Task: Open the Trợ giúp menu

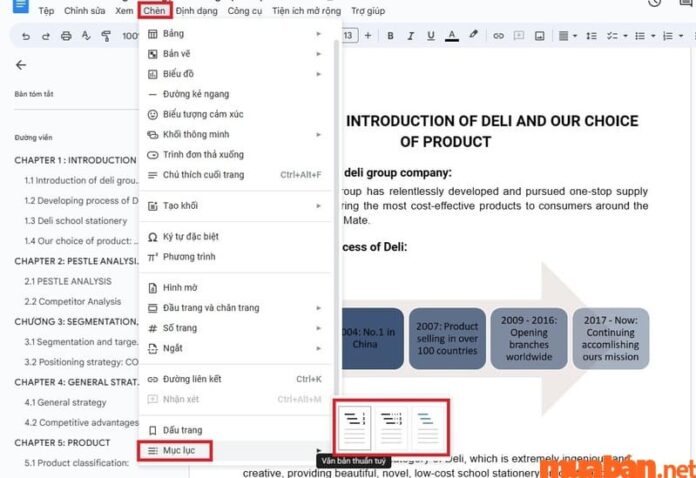Action: 368,11
